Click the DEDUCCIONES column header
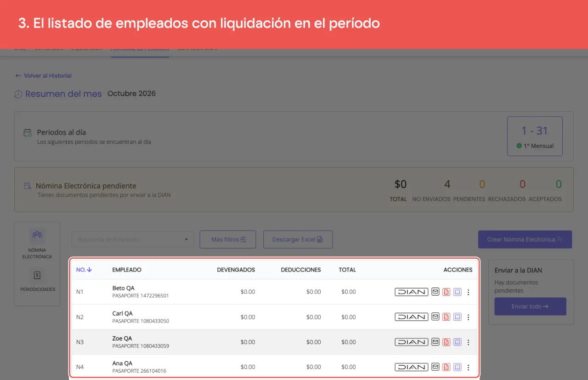588x380 pixels. coord(301,270)
